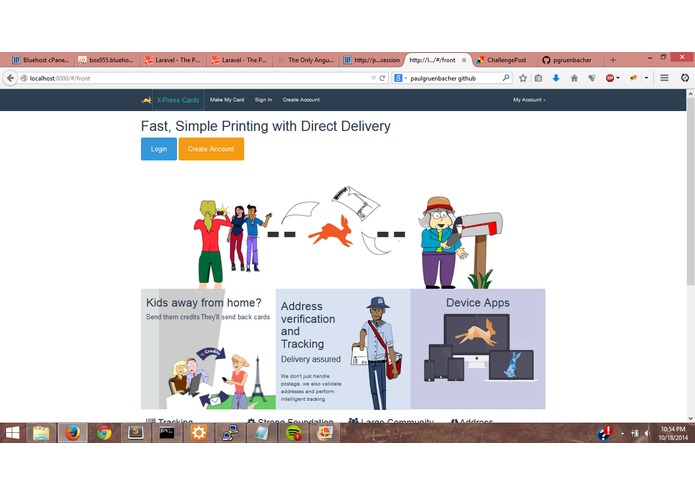Open File Explorer from taskbar
695x494 pixels.
point(41,433)
